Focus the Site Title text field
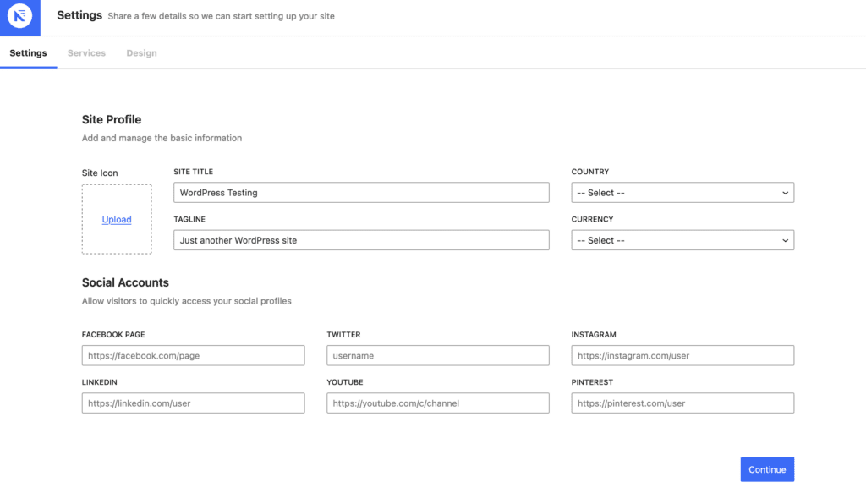The image size is (866, 504). [361, 193]
